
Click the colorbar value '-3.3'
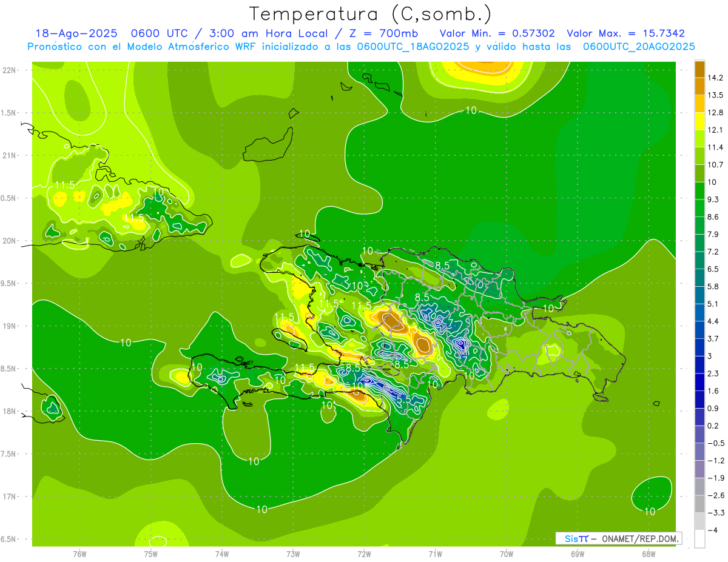716,512
